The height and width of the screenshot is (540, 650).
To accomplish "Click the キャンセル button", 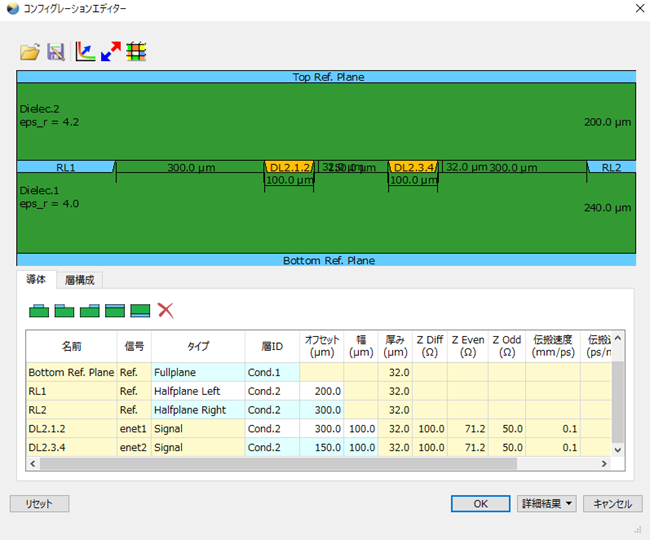I will pos(613,504).
